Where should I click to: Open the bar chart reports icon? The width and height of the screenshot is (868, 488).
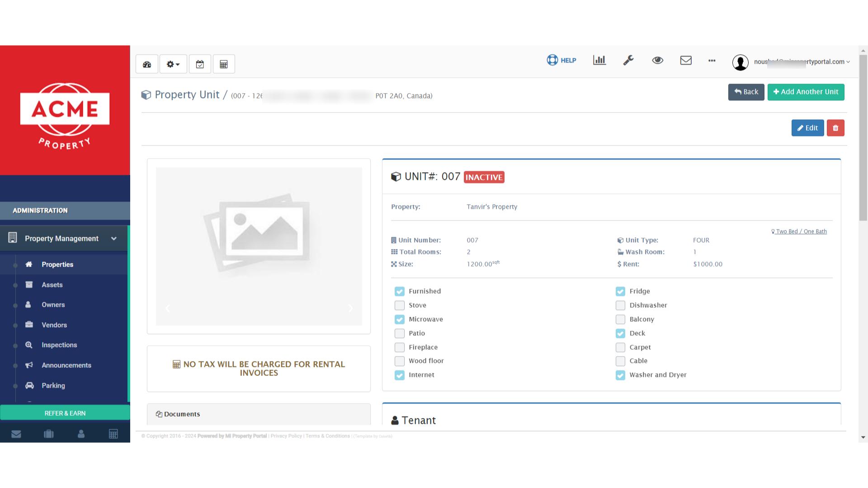pyautogui.click(x=599, y=60)
